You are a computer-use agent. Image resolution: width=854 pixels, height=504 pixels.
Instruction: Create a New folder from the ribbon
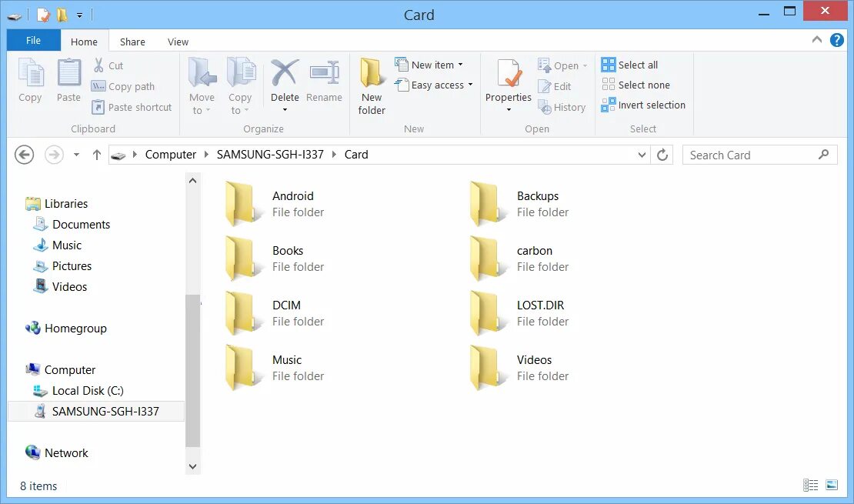click(x=372, y=86)
